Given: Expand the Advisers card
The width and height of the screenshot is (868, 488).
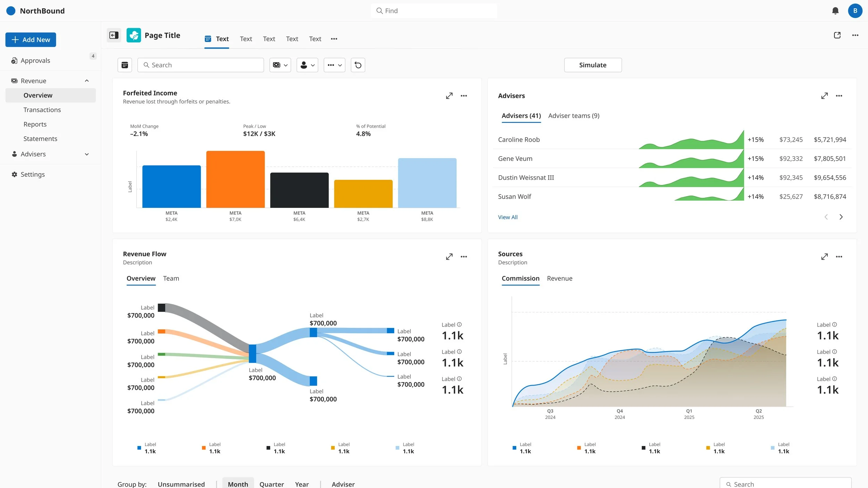Looking at the screenshot, I should (825, 96).
